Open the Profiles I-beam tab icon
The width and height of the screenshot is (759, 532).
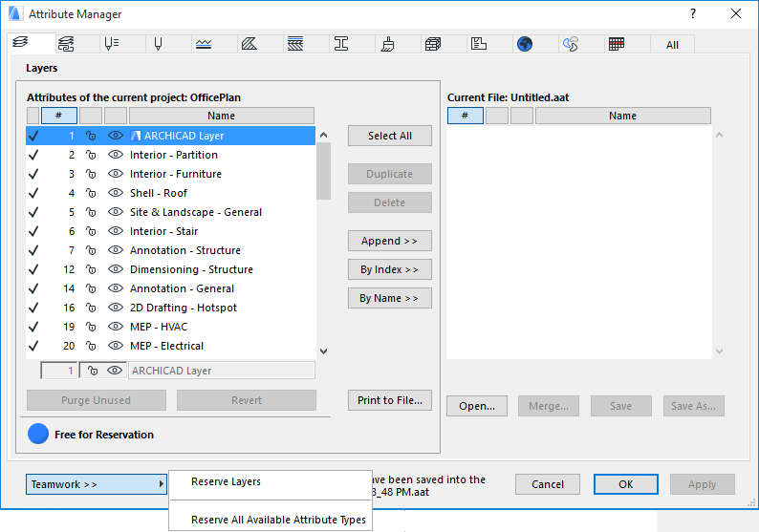341,44
